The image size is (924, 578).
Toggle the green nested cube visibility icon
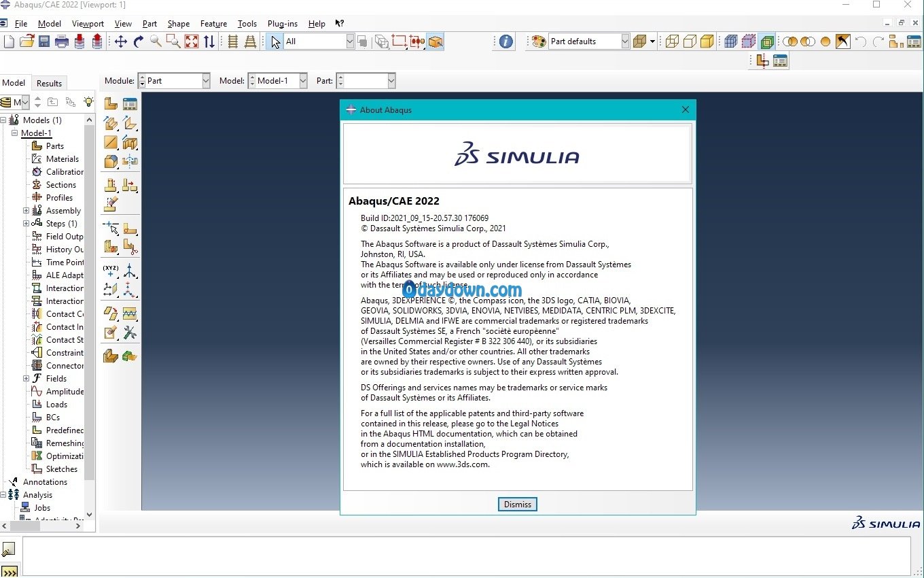coord(767,41)
